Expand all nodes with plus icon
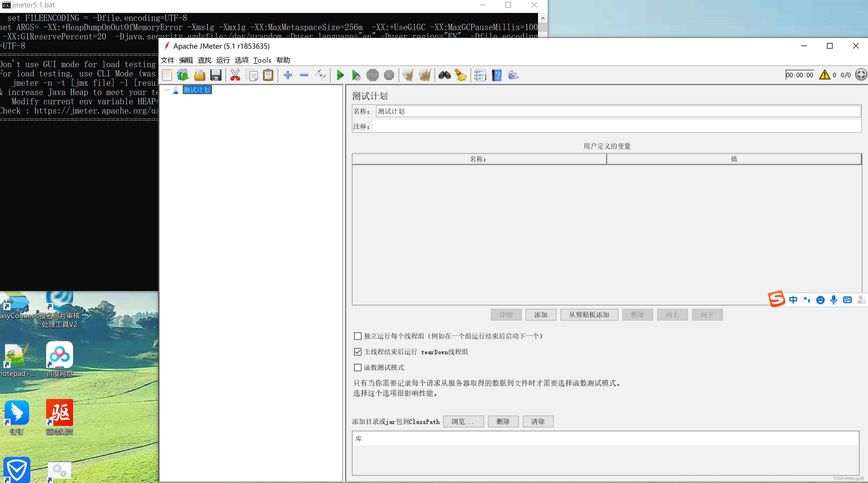 288,75
